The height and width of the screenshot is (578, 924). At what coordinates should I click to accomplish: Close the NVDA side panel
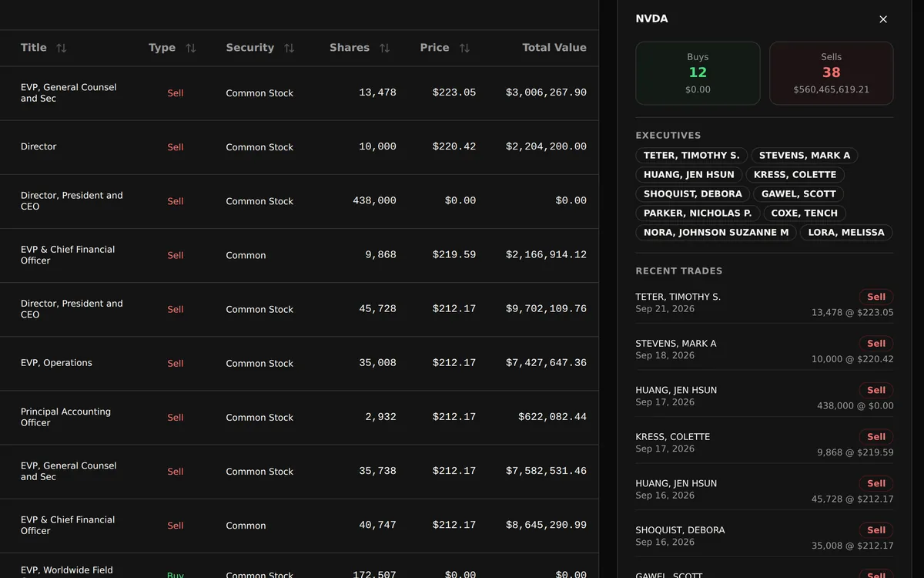[883, 19]
